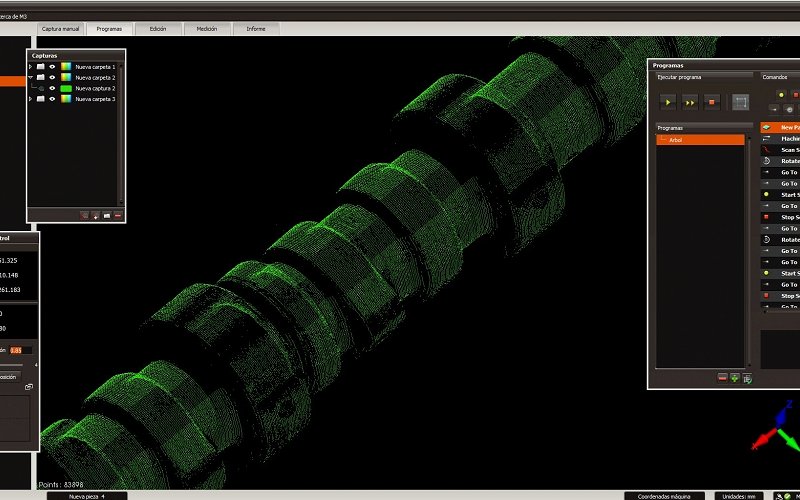Click the Nueva pieza button in status bar
This screenshot has height=500, width=800.
(85, 495)
